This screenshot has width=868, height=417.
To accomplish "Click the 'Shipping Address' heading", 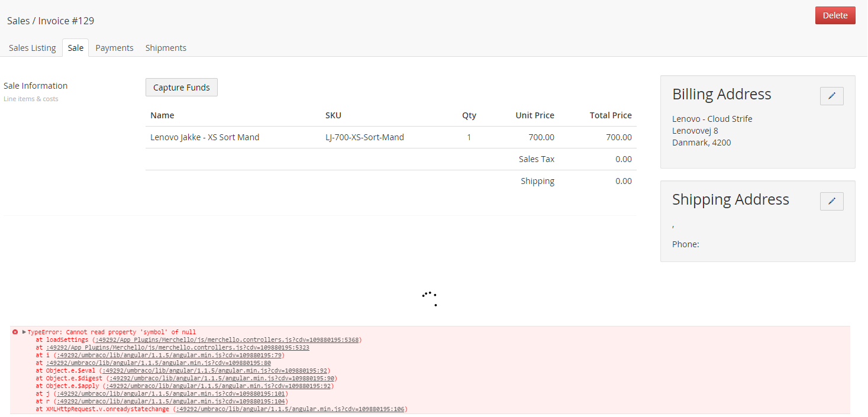I will [731, 199].
